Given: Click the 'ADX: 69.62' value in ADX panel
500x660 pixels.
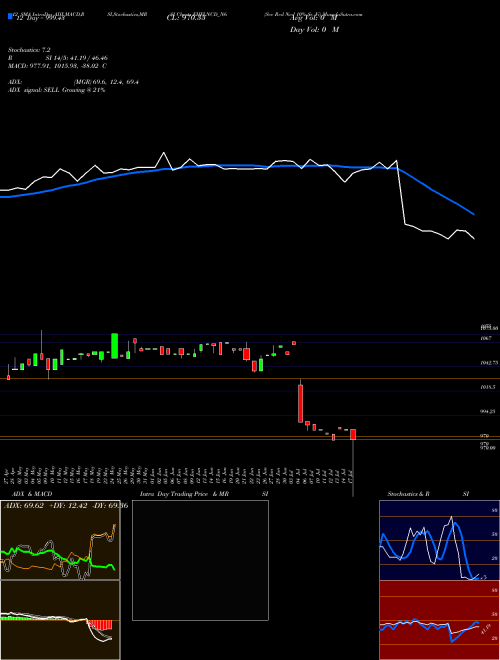Looking at the screenshot, I should (24, 505).
